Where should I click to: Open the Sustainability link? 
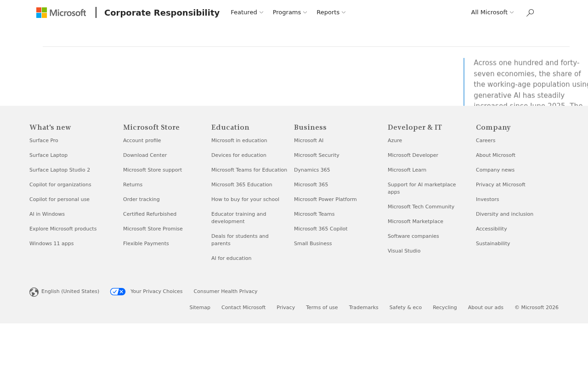click(x=493, y=244)
